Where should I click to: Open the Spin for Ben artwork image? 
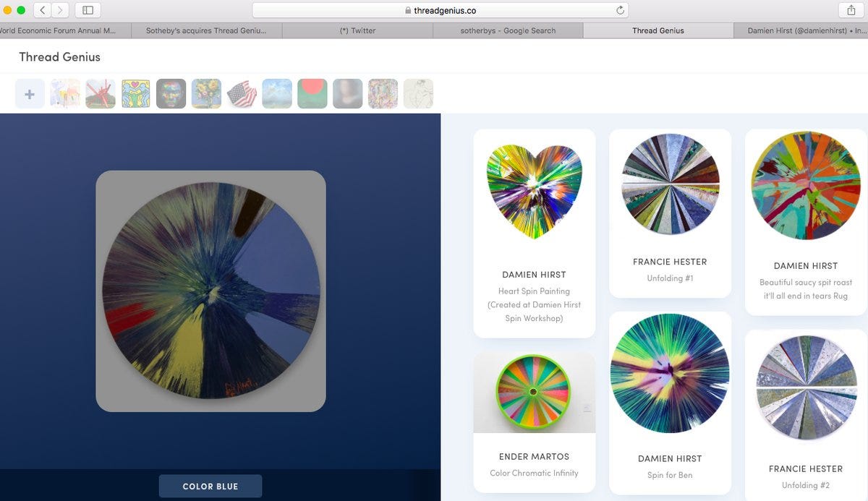(x=671, y=374)
